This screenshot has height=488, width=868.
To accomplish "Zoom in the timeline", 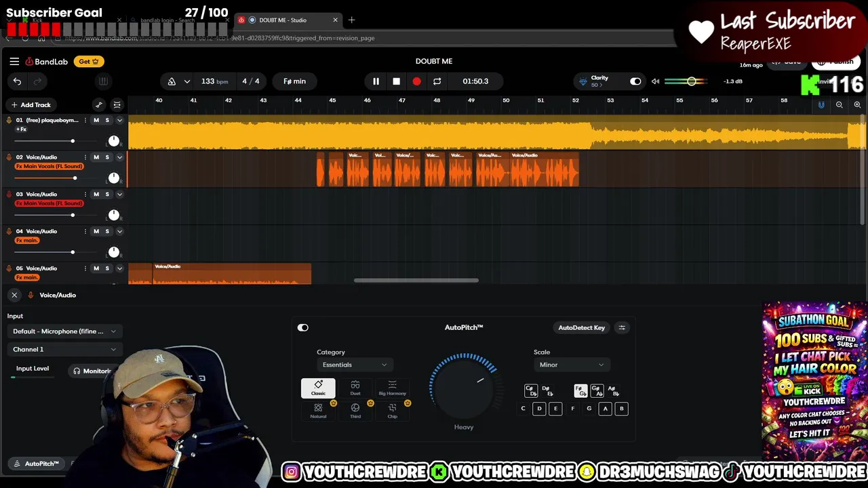I will (x=857, y=105).
